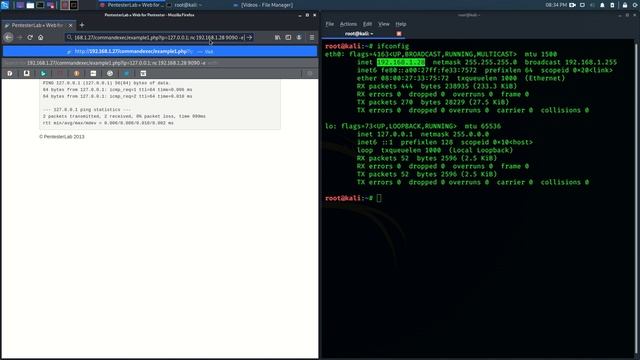Click blue bookmark toolbar icon
This screenshot has width=640, height=360.
127,73
